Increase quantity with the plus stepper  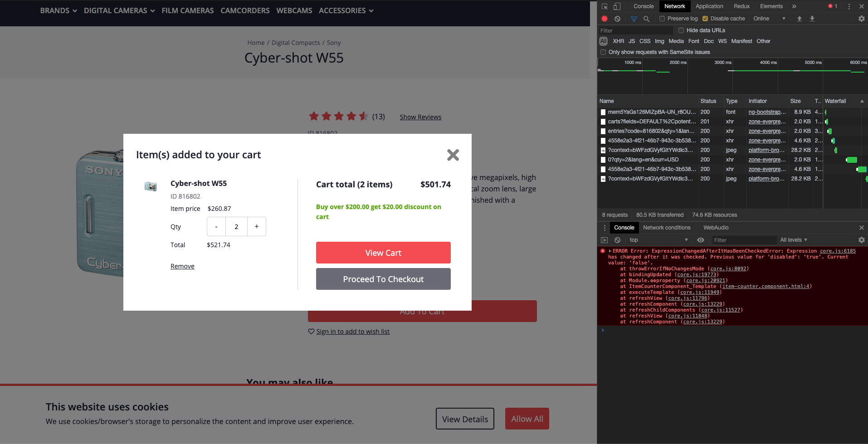(x=256, y=226)
